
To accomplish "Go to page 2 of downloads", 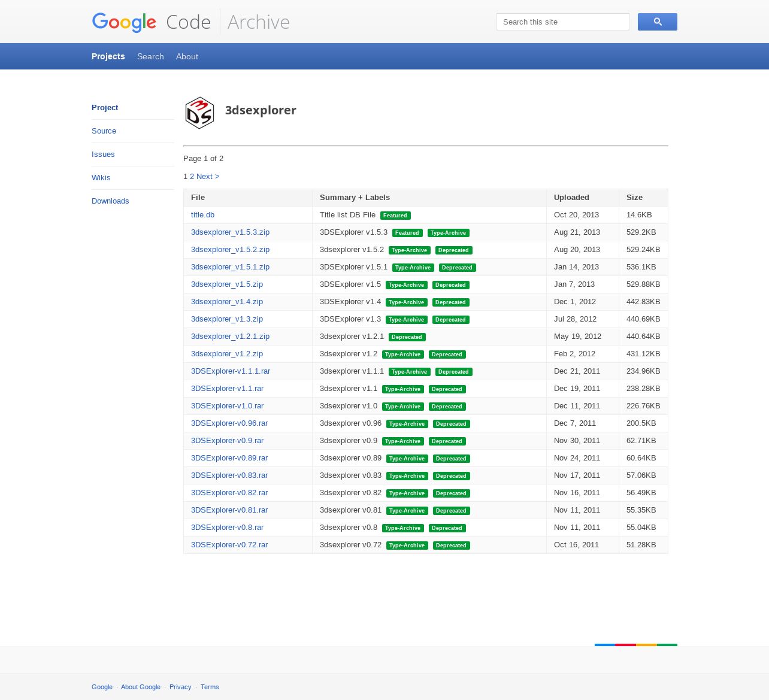I will click(192, 177).
